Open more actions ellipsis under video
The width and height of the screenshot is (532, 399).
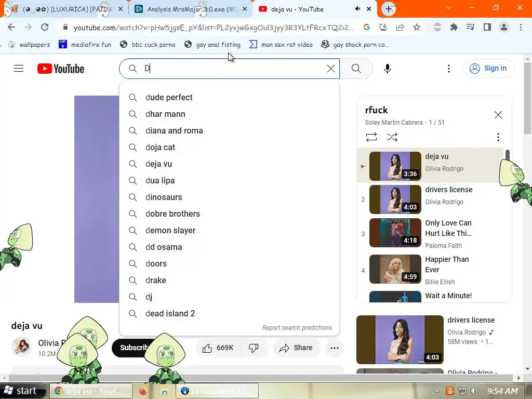point(335,348)
